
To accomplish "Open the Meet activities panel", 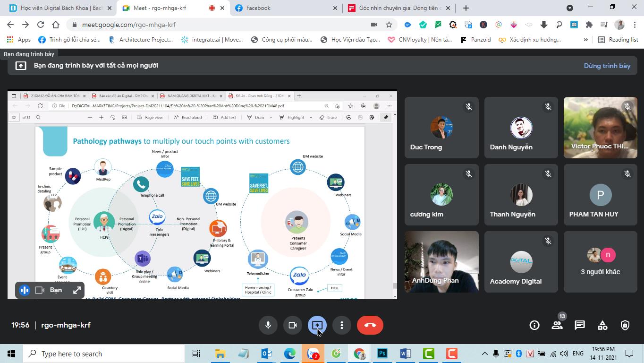I will 602,325.
